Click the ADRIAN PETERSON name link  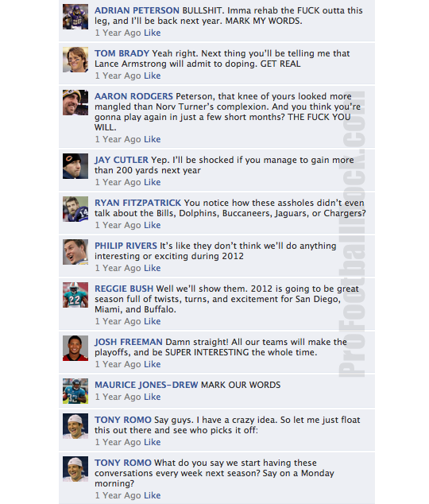[x=137, y=10]
